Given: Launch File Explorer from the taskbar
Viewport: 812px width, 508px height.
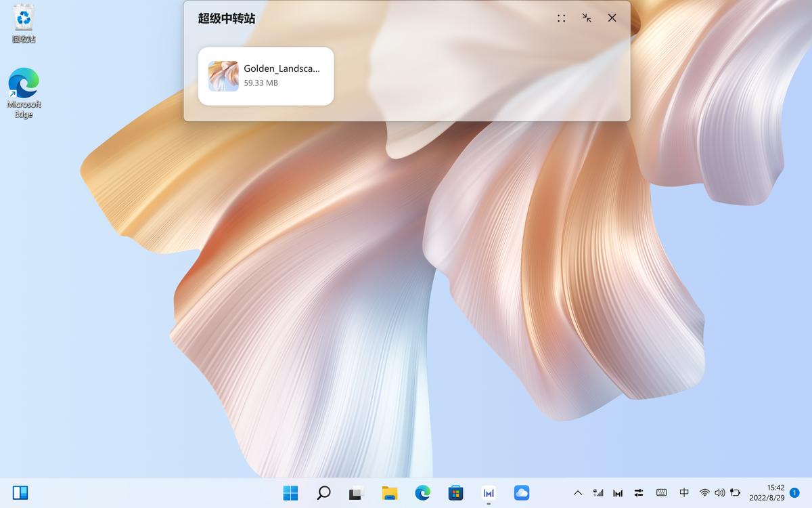Looking at the screenshot, I should 389,492.
